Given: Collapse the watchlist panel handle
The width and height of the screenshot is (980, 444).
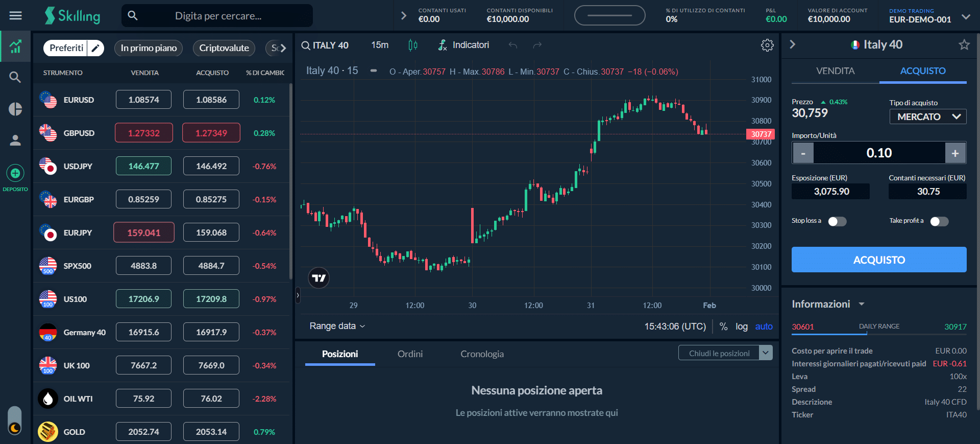Looking at the screenshot, I should (298, 295).
